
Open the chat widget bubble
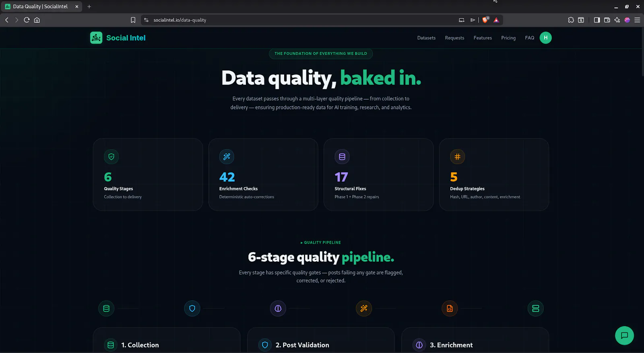click(624, 335)
